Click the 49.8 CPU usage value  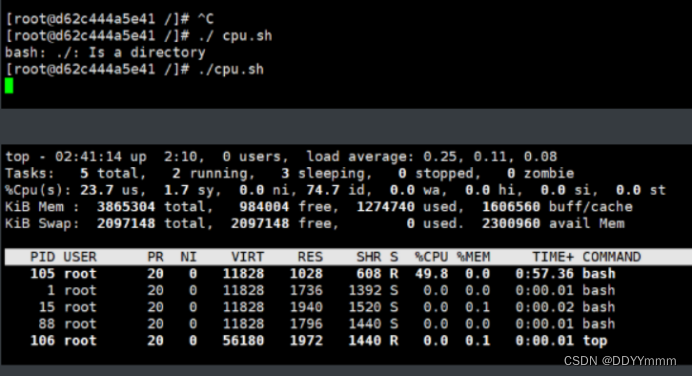431,274
